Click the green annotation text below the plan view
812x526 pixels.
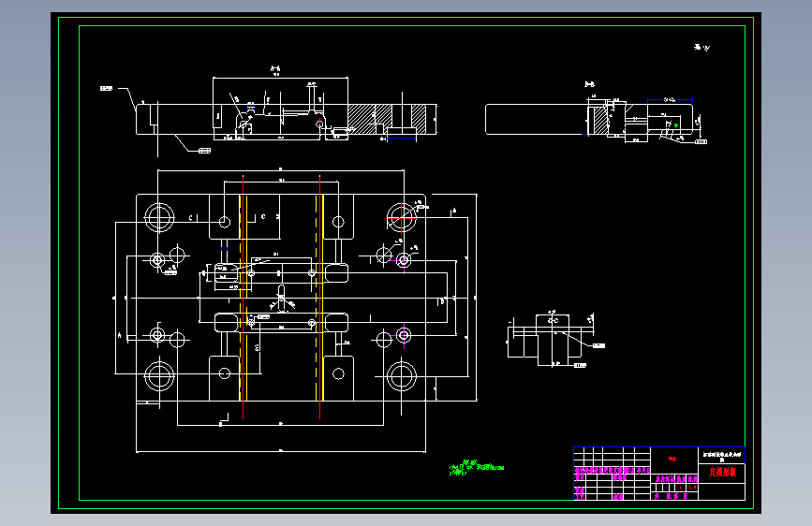(476, 467)
